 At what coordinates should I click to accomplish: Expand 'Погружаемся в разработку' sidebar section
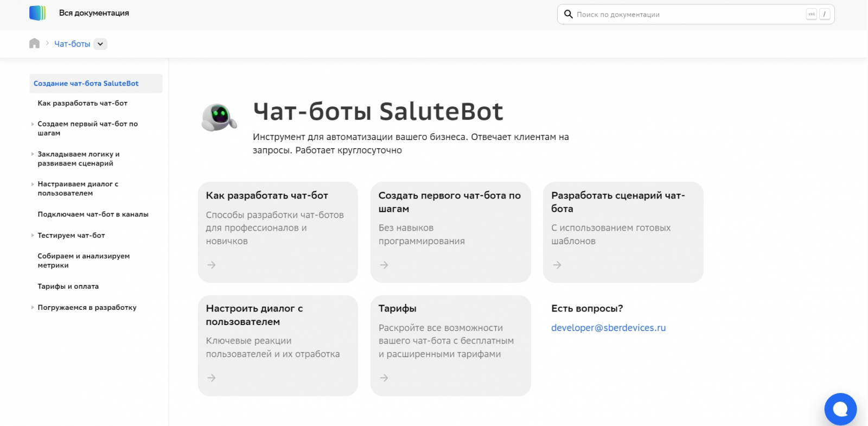pos(33,308)
